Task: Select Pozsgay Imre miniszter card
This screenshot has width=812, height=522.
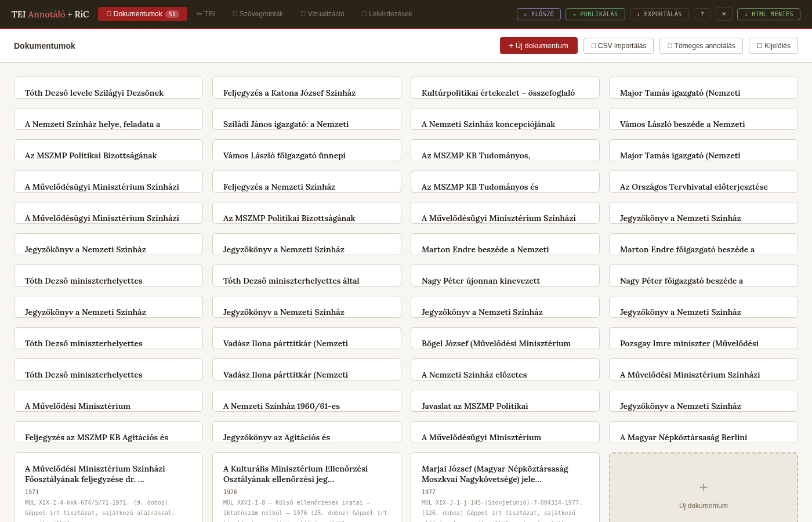Action: [x=704, y=338]
